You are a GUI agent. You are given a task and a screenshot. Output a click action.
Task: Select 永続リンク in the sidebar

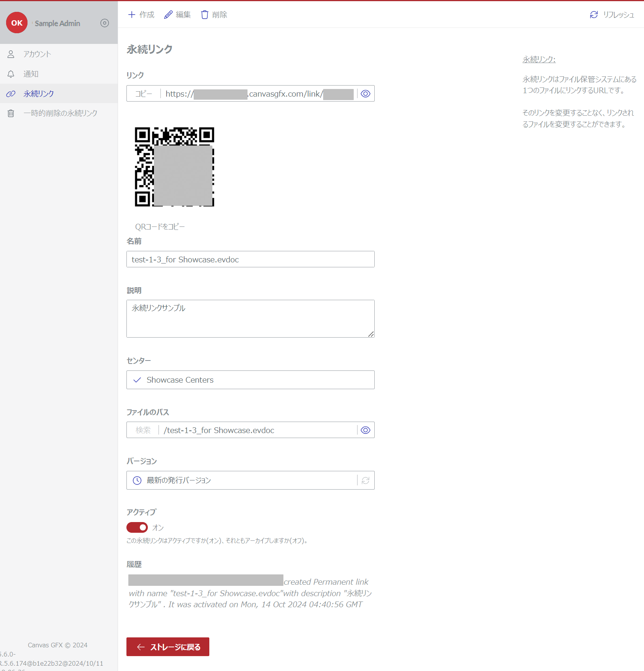click(59, 94)
